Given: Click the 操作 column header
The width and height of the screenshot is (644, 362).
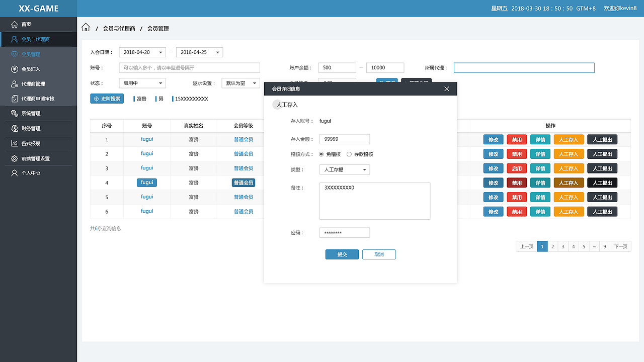Looking at the screenshot, I should (x=550, y=126).
